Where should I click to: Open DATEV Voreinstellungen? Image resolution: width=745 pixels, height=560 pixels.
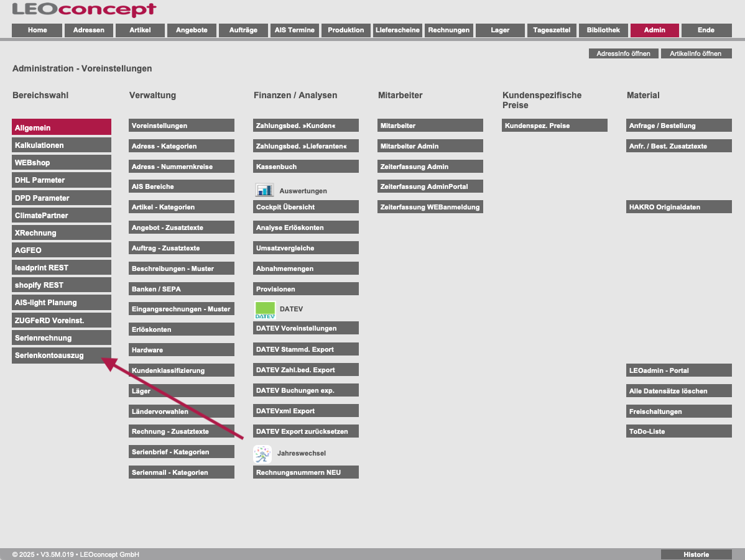[x=306, y=328]
